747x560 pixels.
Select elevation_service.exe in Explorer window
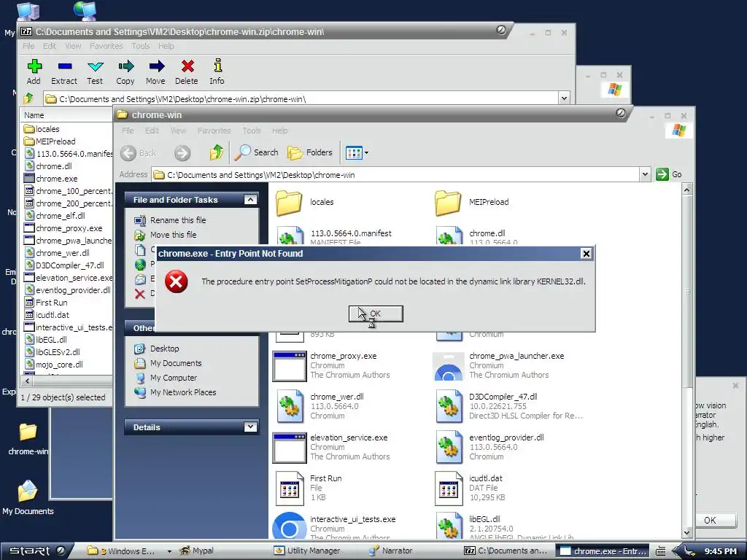331,447
